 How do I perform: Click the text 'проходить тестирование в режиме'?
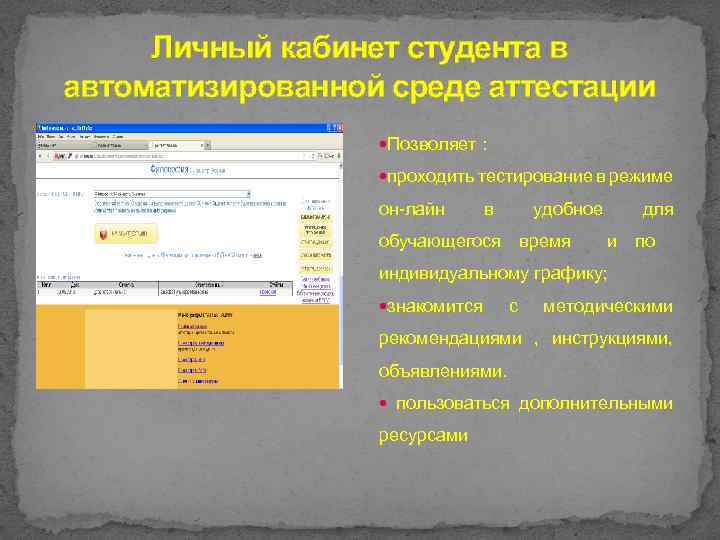pos(530,177)
